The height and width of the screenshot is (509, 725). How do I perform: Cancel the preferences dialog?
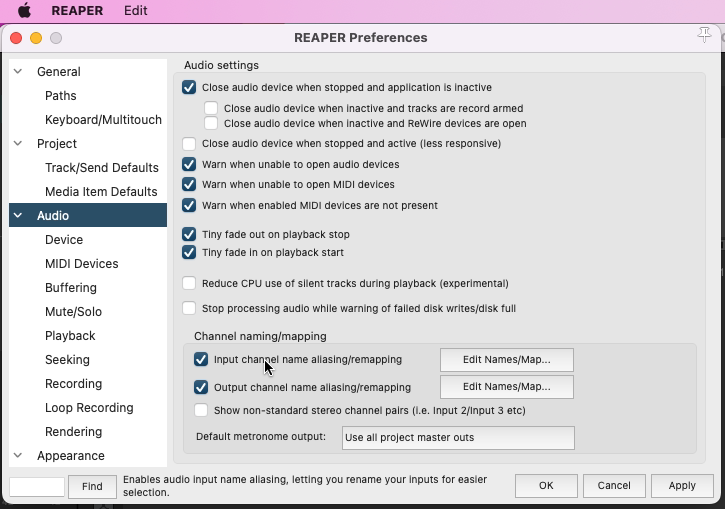[x=614, y=486]
